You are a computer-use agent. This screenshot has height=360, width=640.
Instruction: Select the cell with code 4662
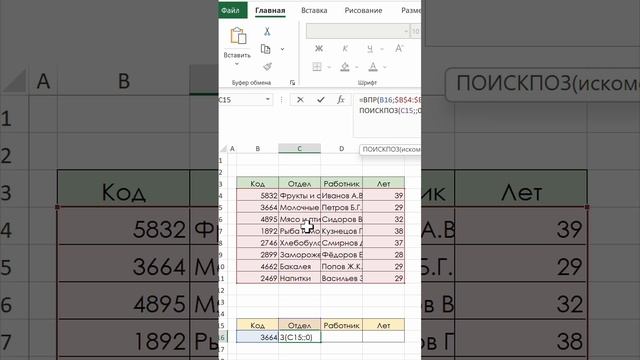point(258,267)
